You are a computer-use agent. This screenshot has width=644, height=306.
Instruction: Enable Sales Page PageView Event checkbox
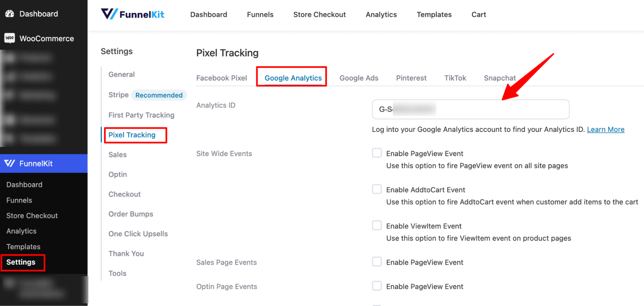[377, 262]
